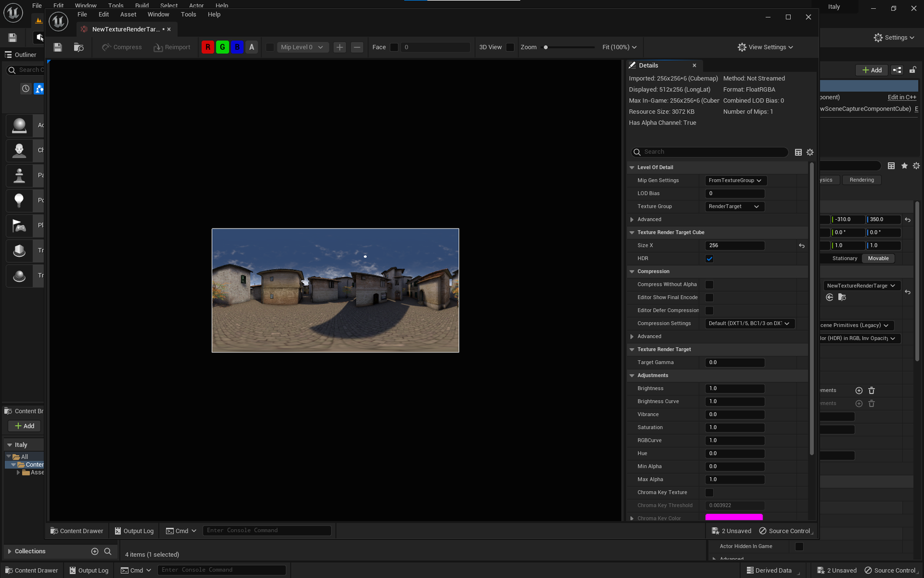Open the Mip Level 0 dropdown

(x=302, y=47)
